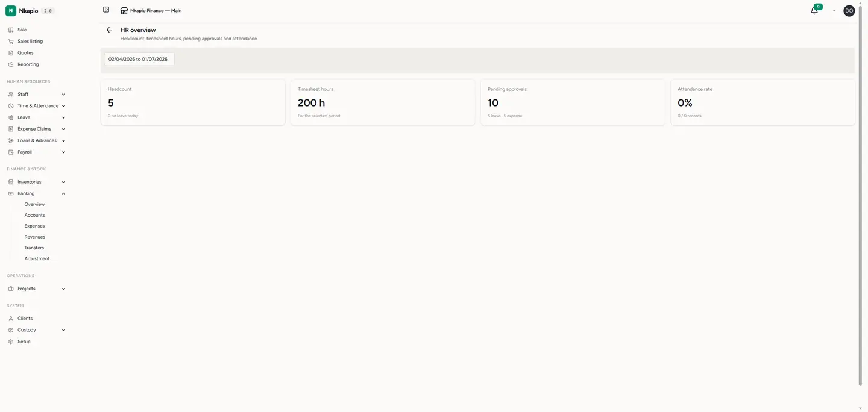Expand the Projects chevron
Viewport: 868px width, 412px height.
(63, 289)
